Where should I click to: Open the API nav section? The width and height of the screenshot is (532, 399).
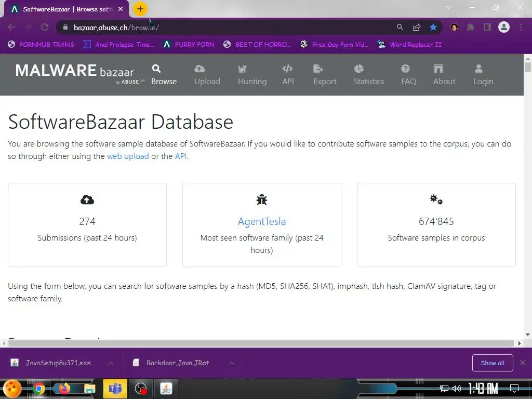point(288,75)
